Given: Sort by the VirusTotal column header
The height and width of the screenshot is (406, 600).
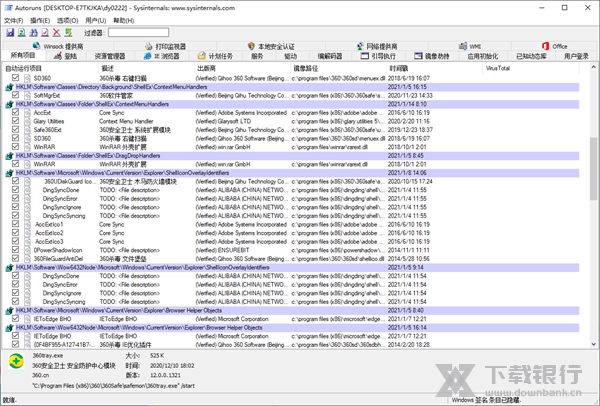Looking at the screenshot, I should pos(532,68).
